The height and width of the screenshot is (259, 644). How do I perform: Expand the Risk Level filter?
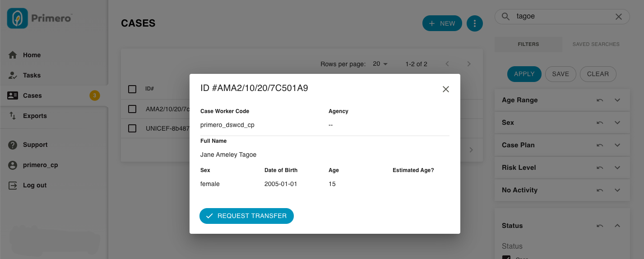(x=618, y=168)
